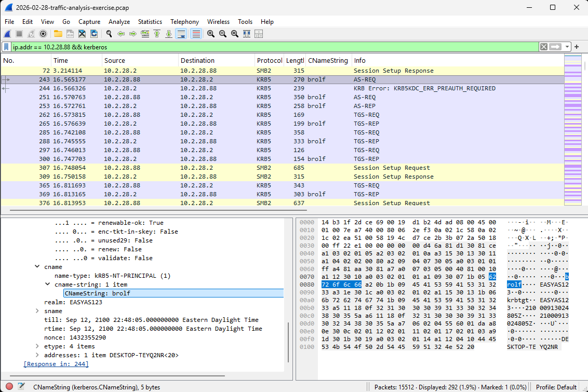Jump to the first packet
Image resolution: width=588 pixels, height=392 pixels.
(x=157, y=34)
